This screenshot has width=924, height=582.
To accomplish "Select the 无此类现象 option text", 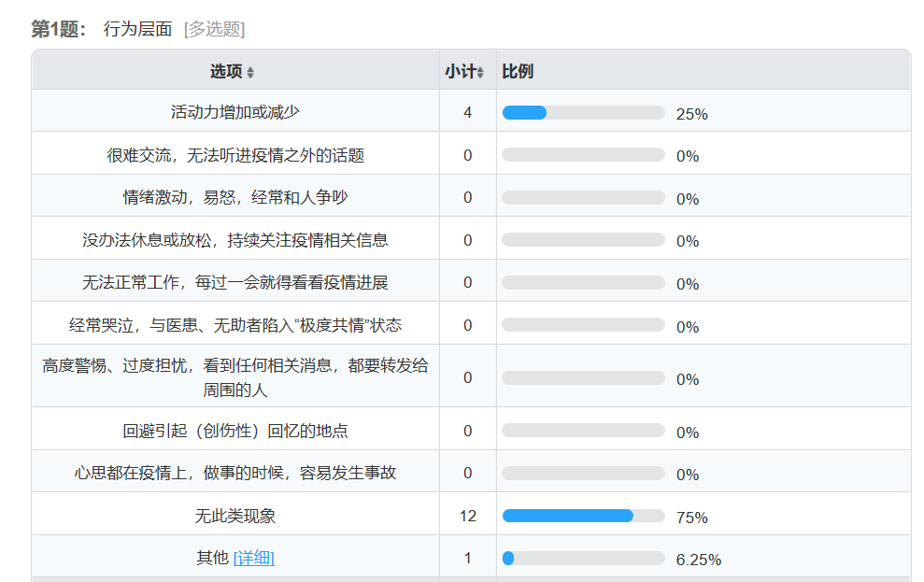I will [x=235, y=516].
